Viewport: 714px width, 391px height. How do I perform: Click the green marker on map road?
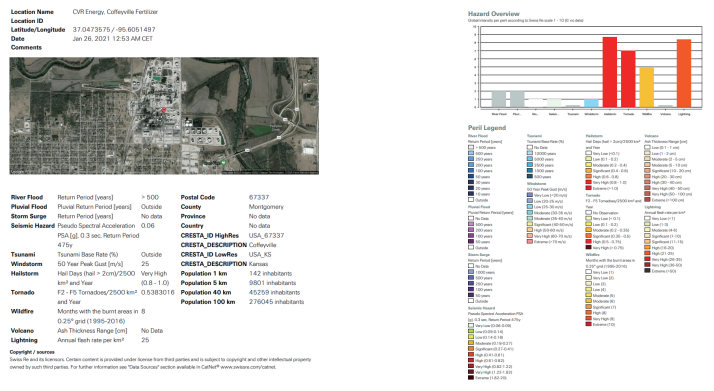coord(223,162)
